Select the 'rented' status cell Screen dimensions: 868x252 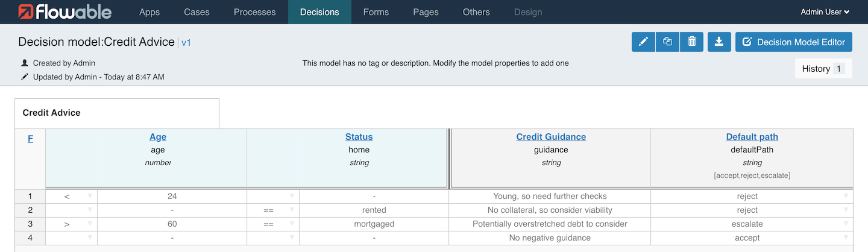pyautogui.click(x=374, y=210)
